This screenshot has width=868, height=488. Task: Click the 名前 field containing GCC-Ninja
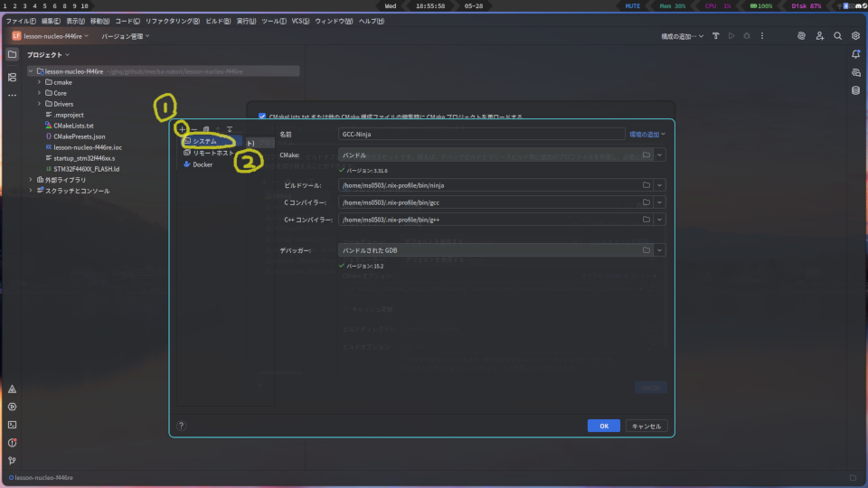(481, 134)
